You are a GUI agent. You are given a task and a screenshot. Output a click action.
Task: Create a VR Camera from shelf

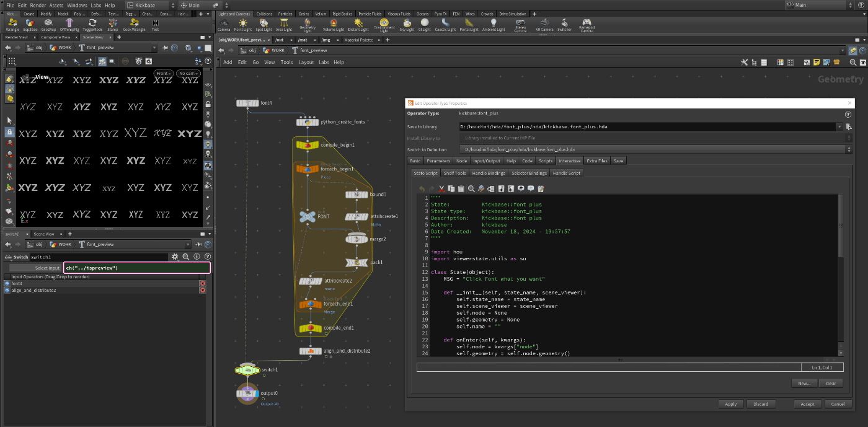(x=544, y=25)
